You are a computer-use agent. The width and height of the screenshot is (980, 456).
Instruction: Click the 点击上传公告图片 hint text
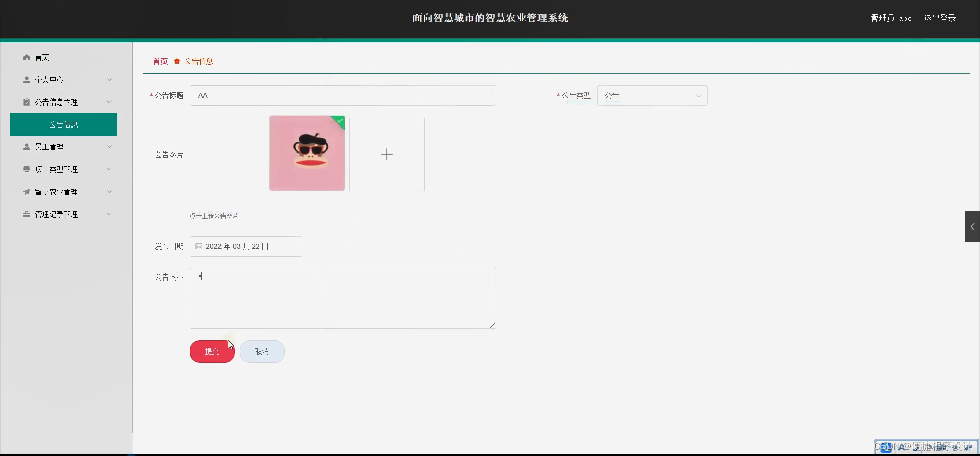(x=214, y=216)
